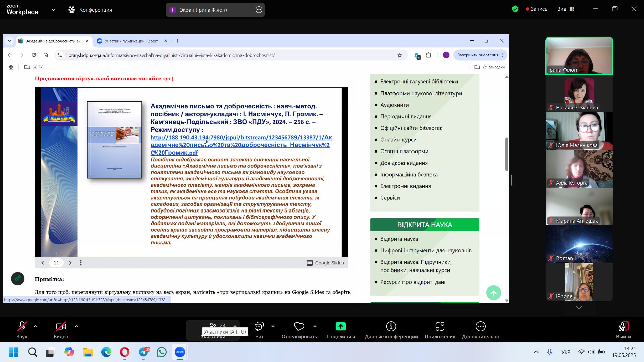Click the Отреагировать heart icon

[299, 327]
